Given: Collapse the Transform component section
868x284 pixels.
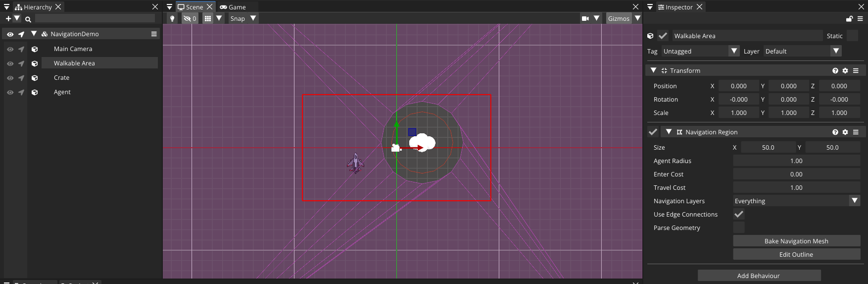Looking at the screenshot, I should [x=653, y=70].
